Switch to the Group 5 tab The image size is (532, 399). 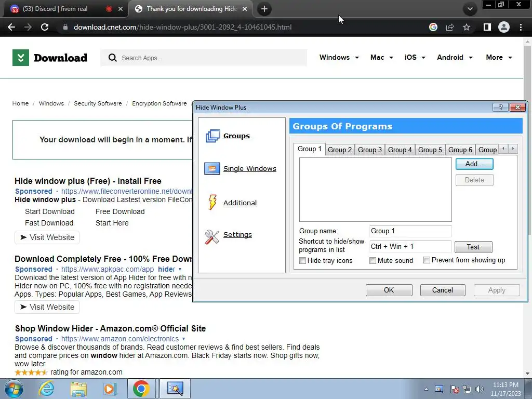(x=430, y=150)
